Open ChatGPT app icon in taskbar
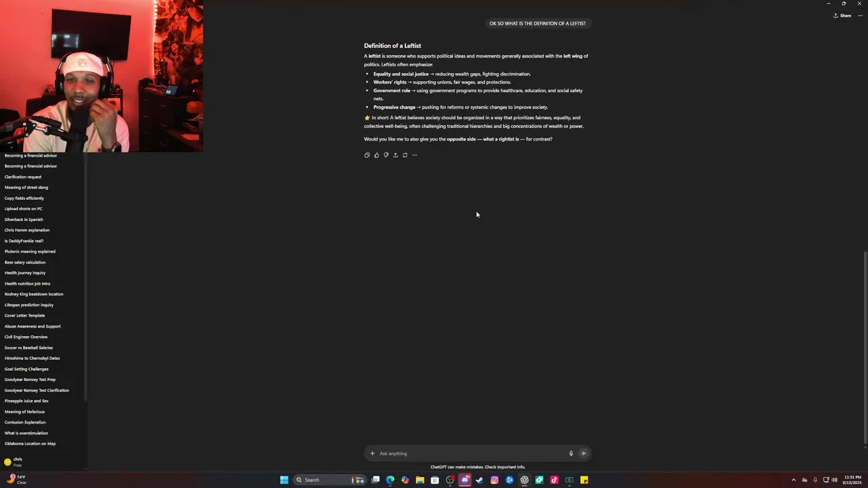Viewport: 868px width, 488px height. [x=524, y=480]
